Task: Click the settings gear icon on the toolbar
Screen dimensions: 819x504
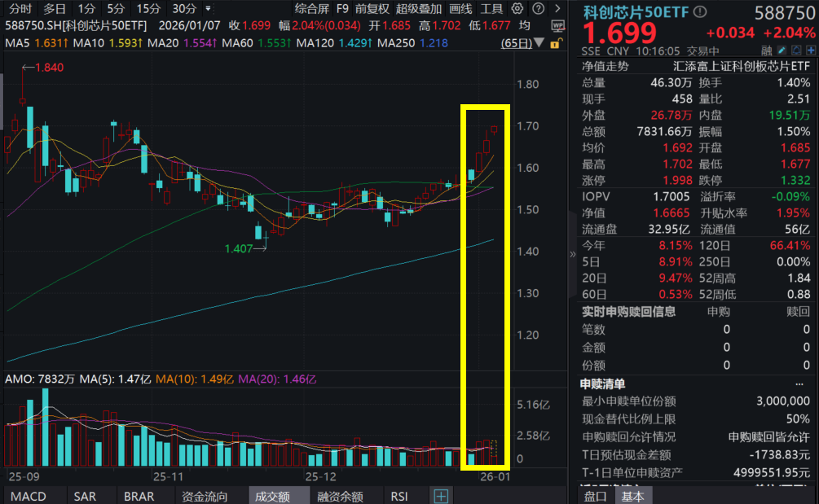Action: point(516,8)
